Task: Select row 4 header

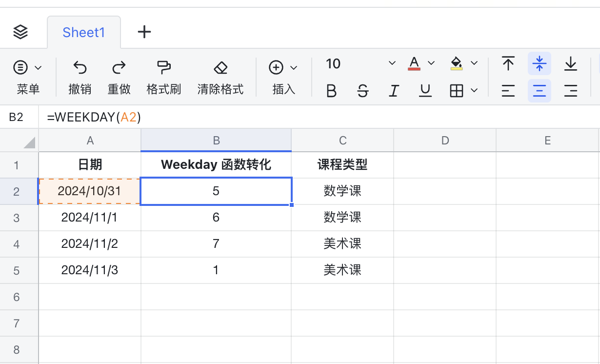Action: (19, 244)
